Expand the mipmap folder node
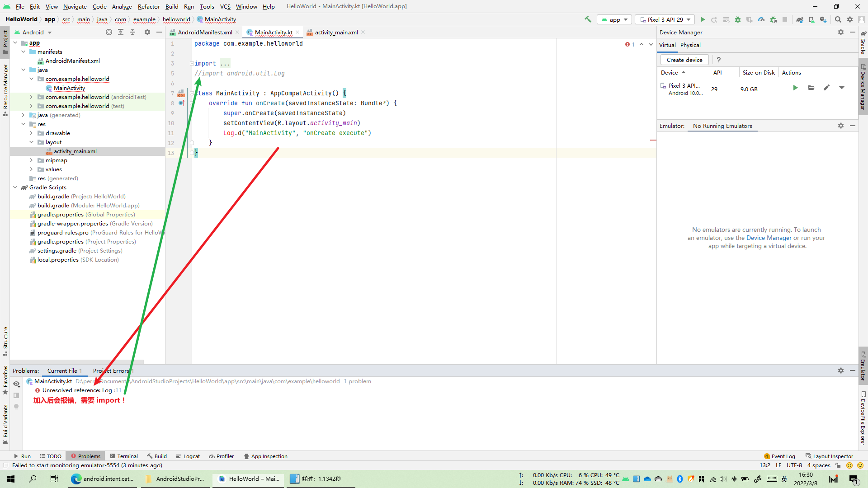Screen dimensions: 868x488 point(31,160)
